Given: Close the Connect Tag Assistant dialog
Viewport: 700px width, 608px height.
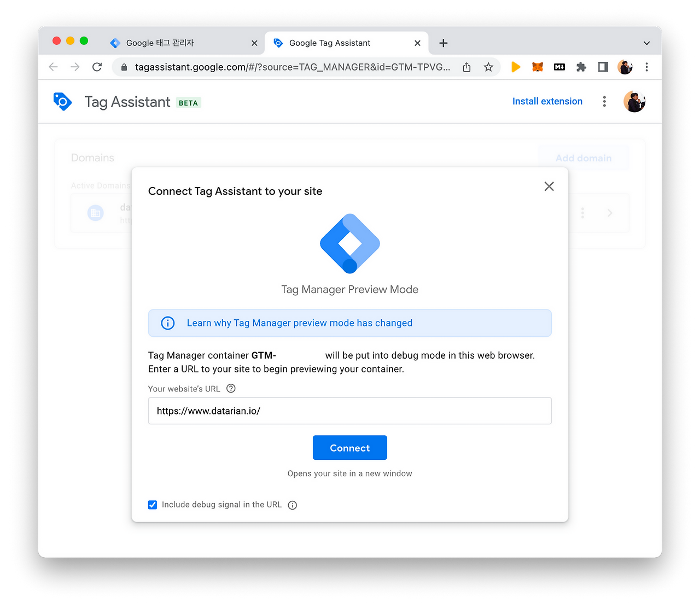Looking at the screenshot, I should pyautogui.click(x=549, y=186).
